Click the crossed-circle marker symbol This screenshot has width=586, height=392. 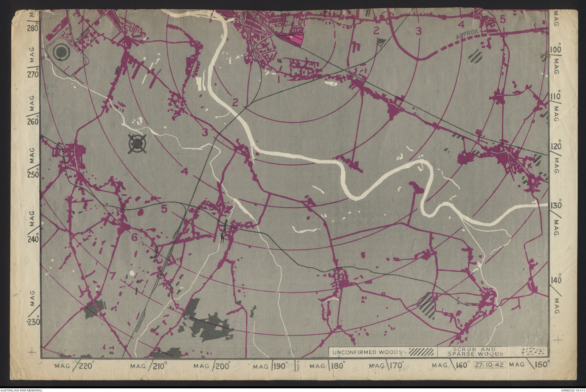tap(137, 143)
